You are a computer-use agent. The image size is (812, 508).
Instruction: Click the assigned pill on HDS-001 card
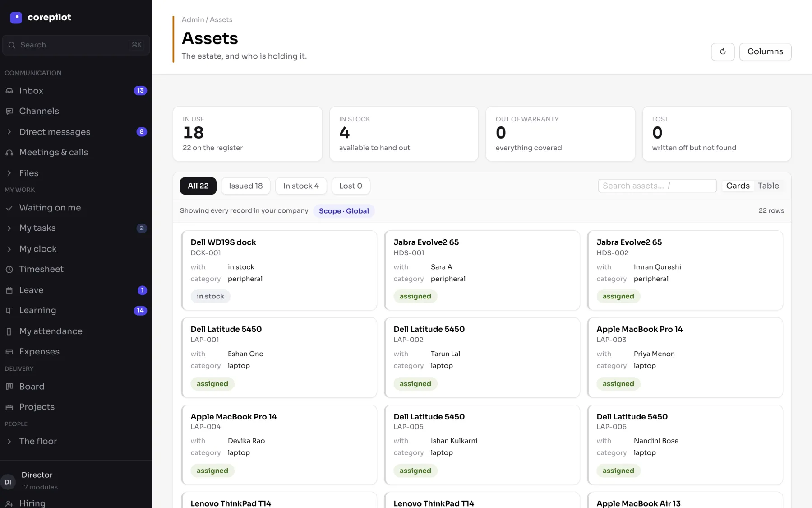coord(415,297)
